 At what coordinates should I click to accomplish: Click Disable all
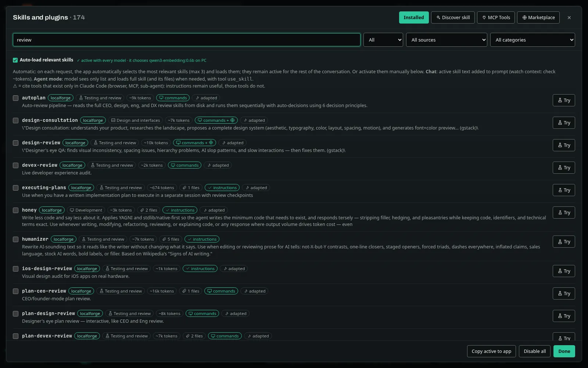(x=535, y=351)
